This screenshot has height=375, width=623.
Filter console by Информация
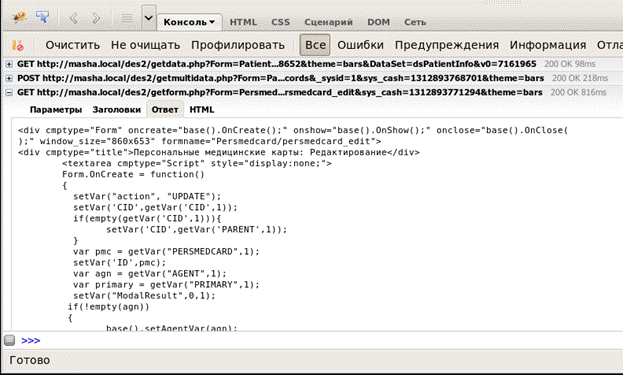[548, 45]
